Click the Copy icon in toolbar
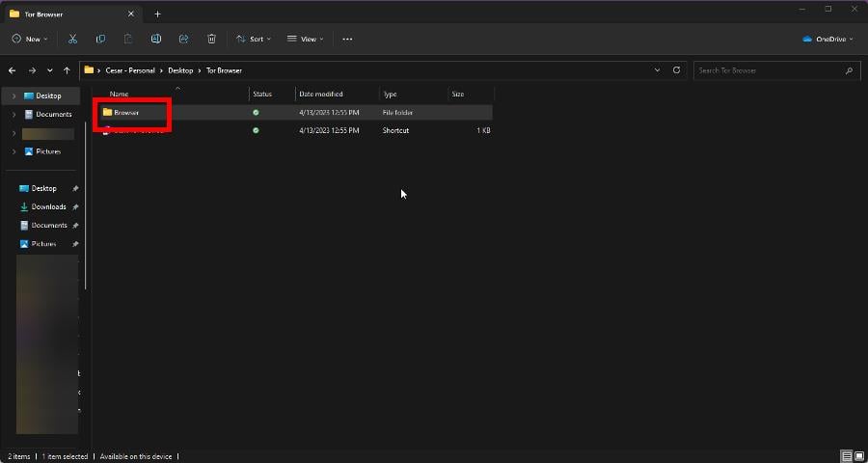This screenshot has width=868, height=463. [100, 39]
